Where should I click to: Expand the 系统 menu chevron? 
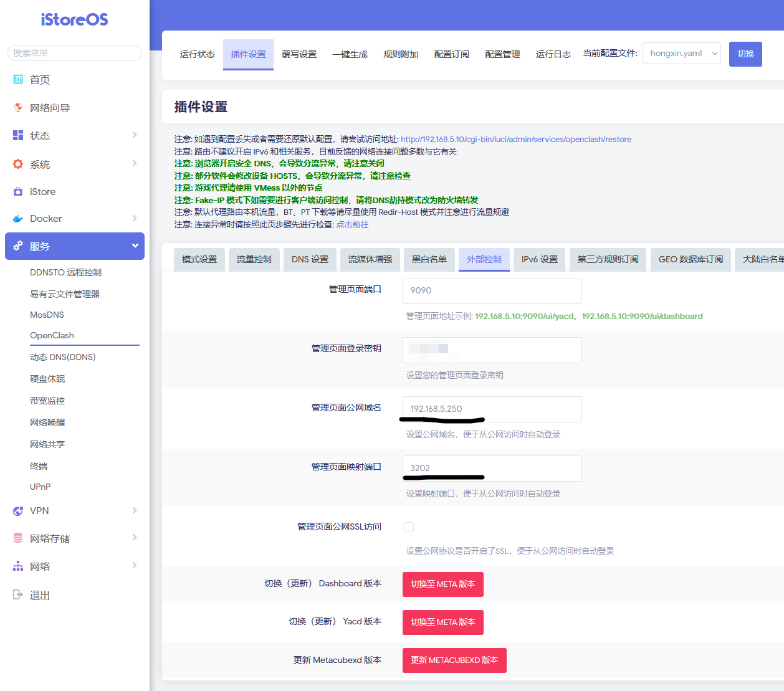coord(135,163)
